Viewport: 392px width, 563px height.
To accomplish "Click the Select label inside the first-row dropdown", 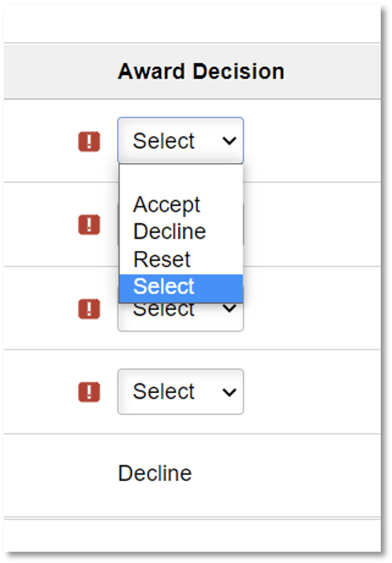I will coord(163,141).
